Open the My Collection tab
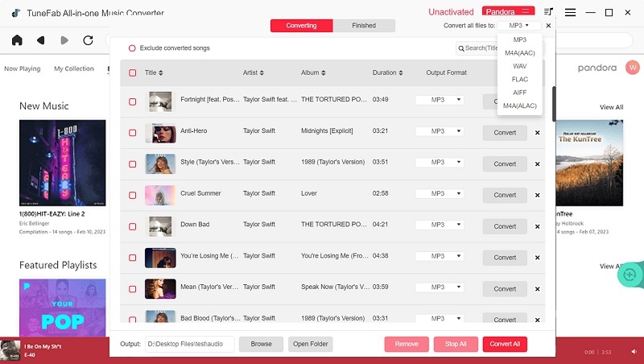This screenshot has height=364, width=644. (x=74, y=68)
